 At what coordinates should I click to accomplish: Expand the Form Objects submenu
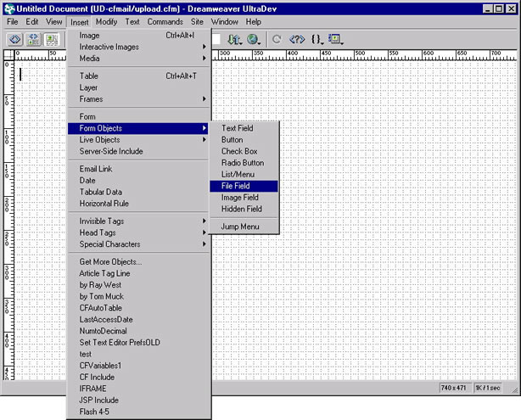(x=138, y=128)
